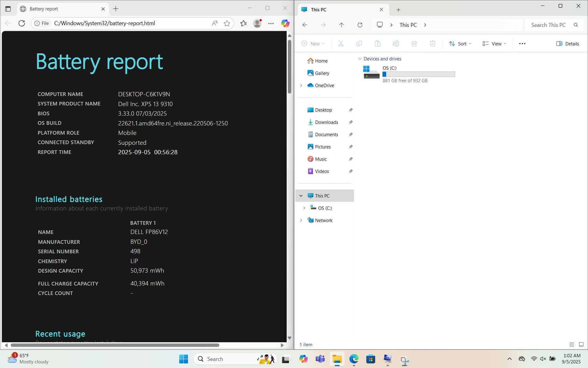Click Edge scrollbar down arrow
Viewport: 588px width, 368px height.
coord(289,338)
